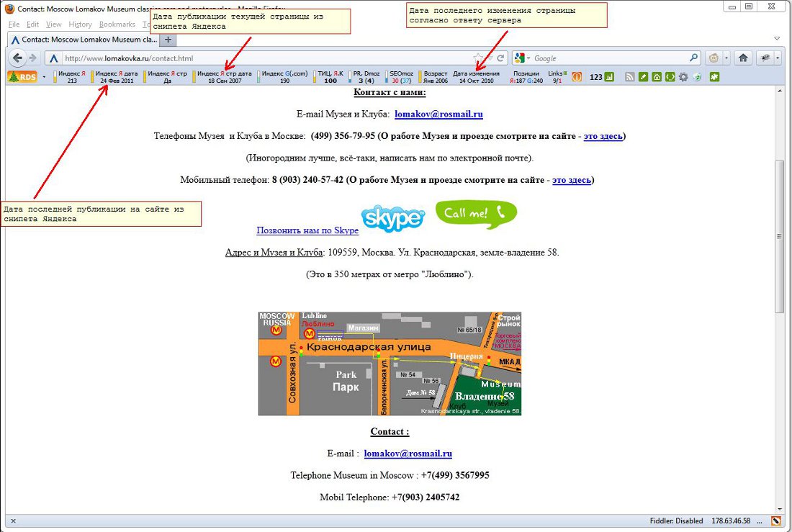Expand the RDS bar dropdown arrow
This screenshot has height=532, width=792.
44,76
